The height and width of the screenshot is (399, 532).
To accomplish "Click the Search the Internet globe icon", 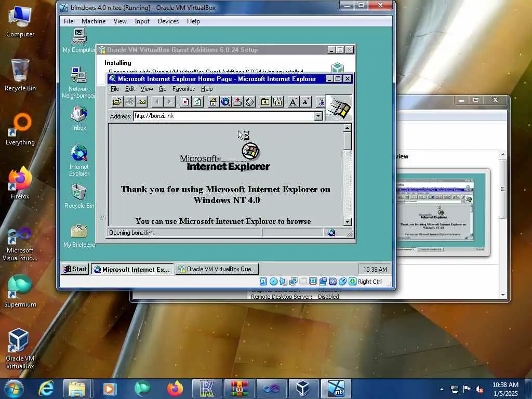I will point(225,102).
